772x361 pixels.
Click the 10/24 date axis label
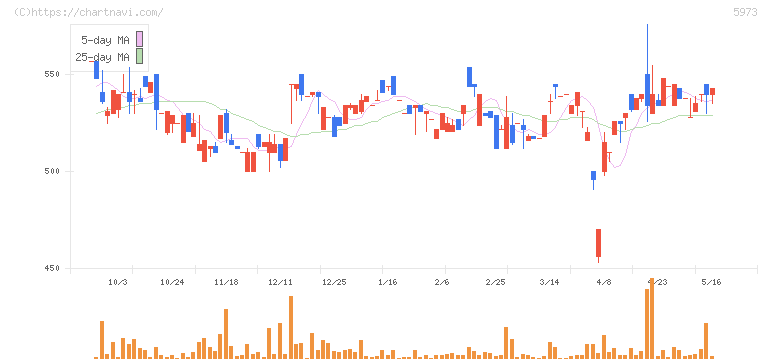coord(172,282)
